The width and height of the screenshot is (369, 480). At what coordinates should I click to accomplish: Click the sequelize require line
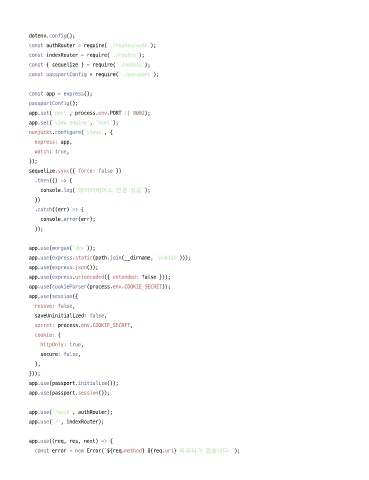(x=89, y=65)
